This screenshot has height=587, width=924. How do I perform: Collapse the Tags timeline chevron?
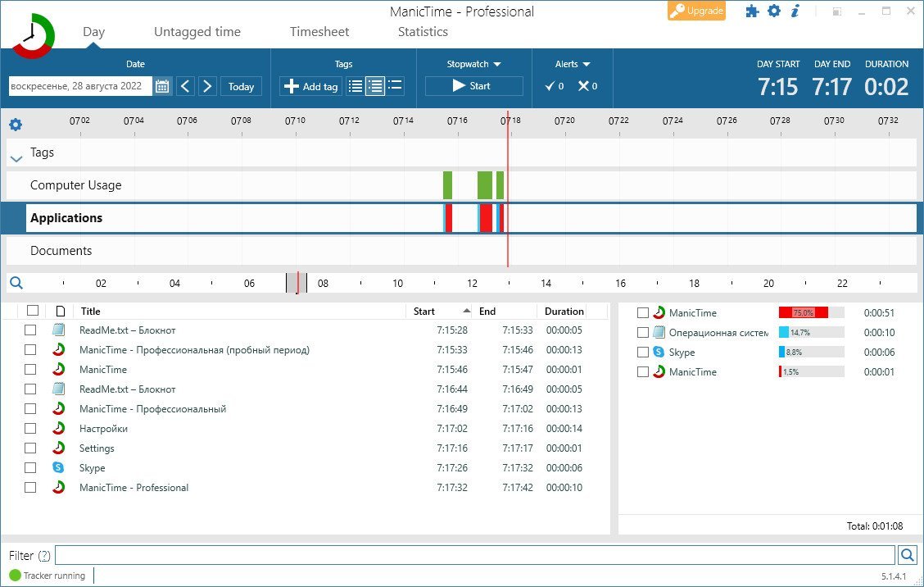click(x=16, y=158)
